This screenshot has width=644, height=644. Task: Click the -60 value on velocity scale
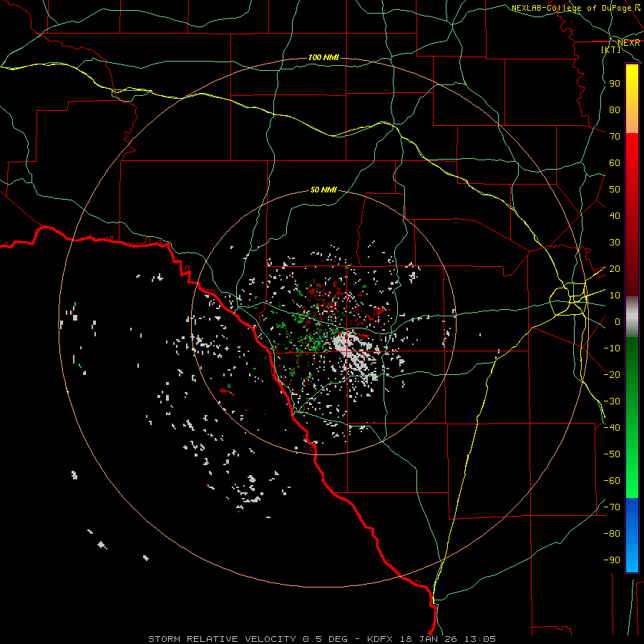[612, 481]
